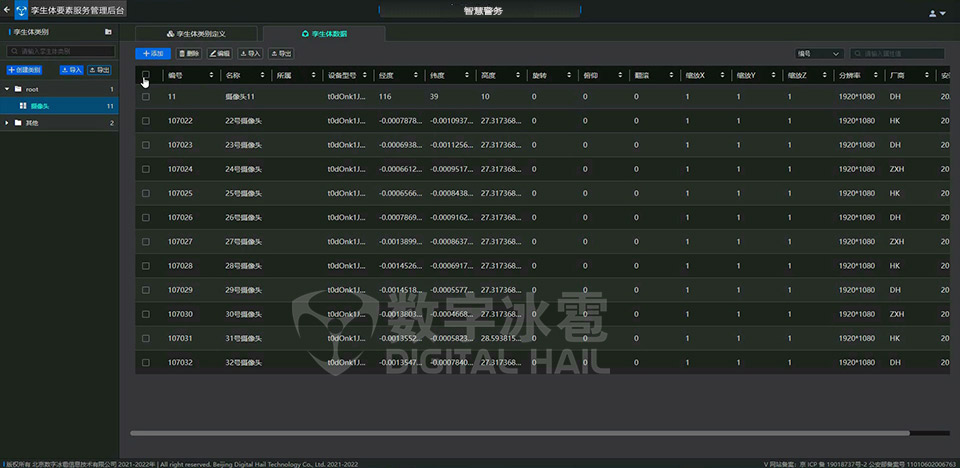960x468 pixels.
Task: Select the 其他 label in the tree
Action: [31, 123]
